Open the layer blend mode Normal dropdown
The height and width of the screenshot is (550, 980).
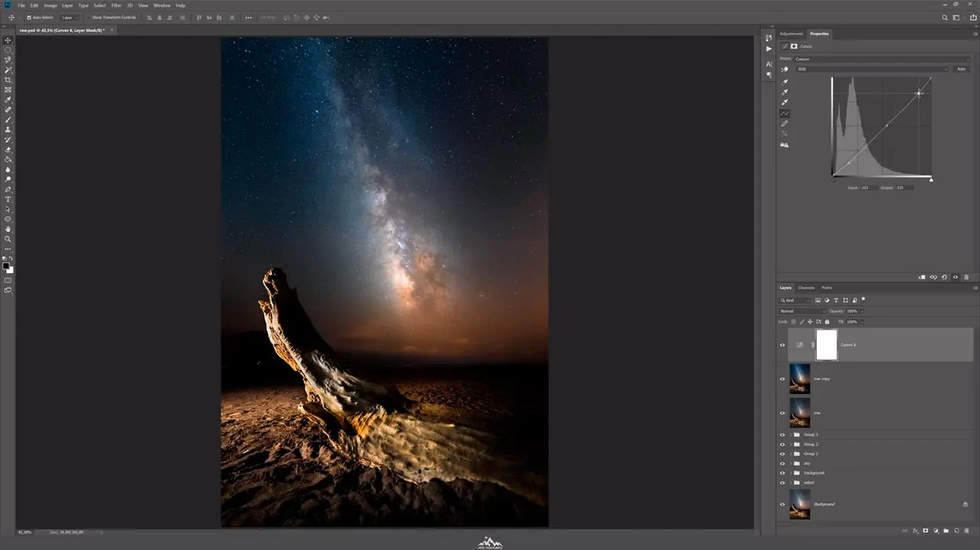pyautogui.click(x=802, y=311)
